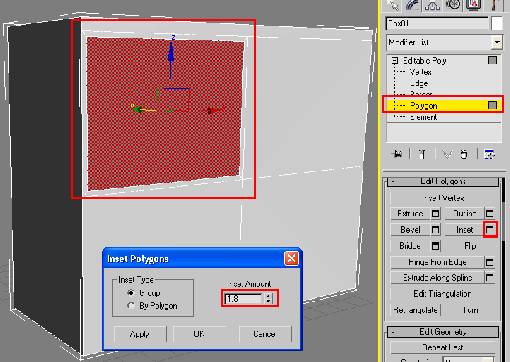Switch to the Modify panel tab
This screenshot has width=510, height=362.
tap(413, 5)
